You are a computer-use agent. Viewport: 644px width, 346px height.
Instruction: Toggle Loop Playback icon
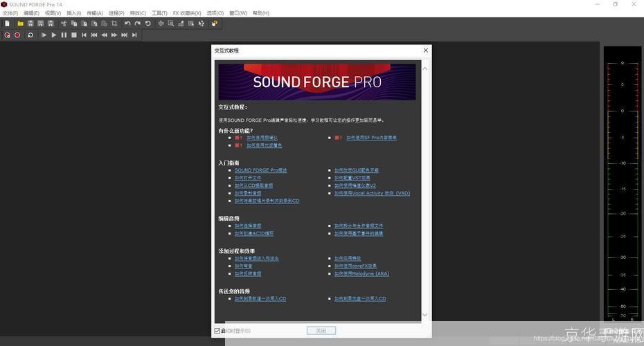(30, 35)
